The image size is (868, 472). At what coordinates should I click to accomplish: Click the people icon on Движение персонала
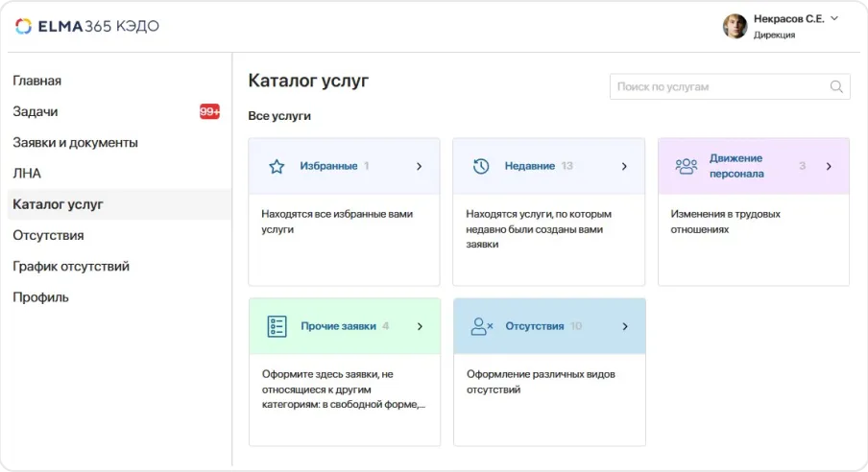pos(686,166)
